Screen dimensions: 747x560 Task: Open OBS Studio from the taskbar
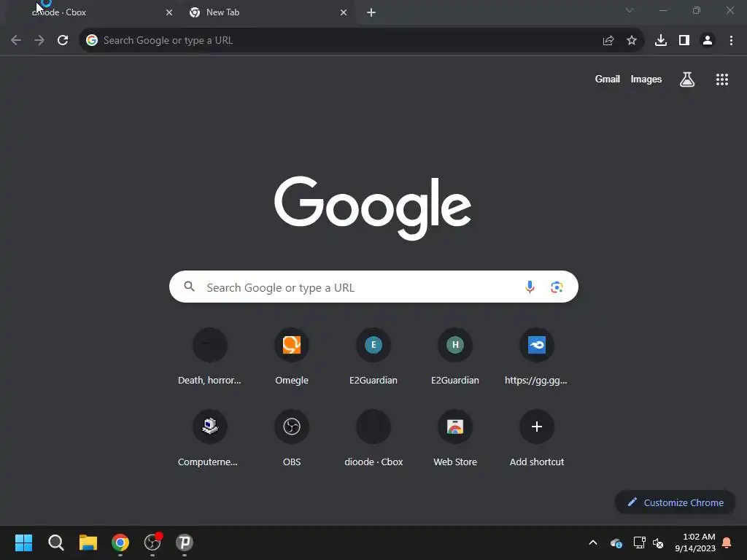pyautogui.click(x=152, y=542)
